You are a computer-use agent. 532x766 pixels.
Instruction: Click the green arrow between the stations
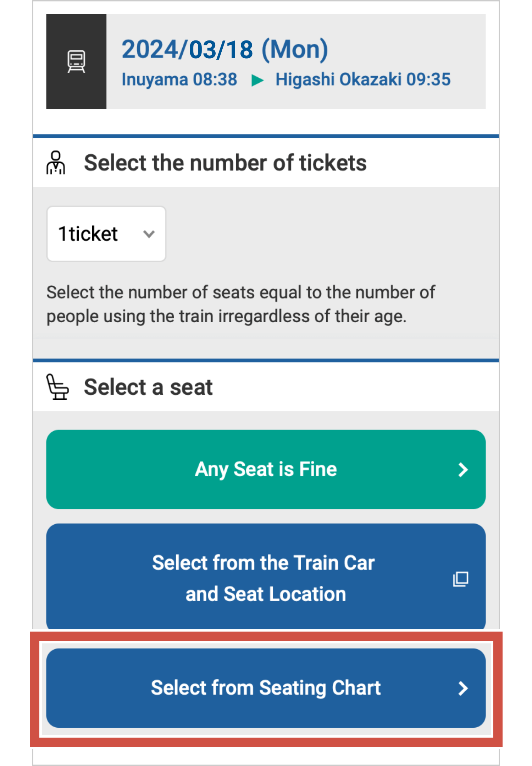[257, 80]
